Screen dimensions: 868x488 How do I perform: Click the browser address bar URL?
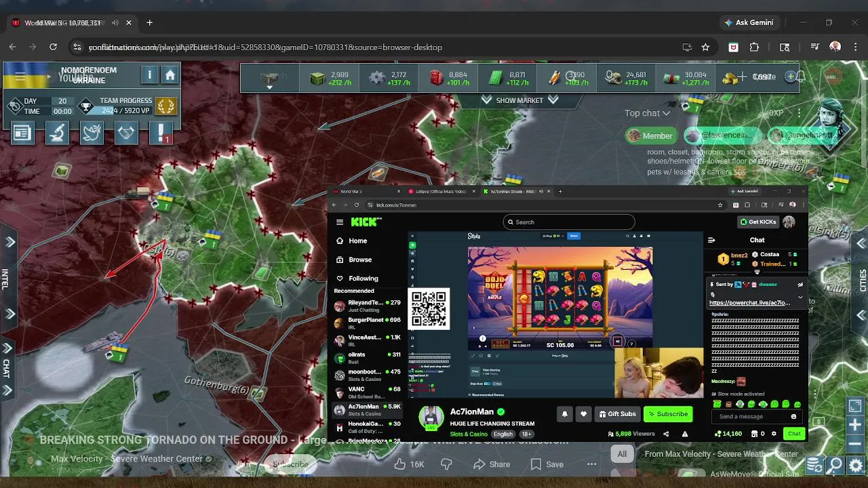click(x=264, y=47)
